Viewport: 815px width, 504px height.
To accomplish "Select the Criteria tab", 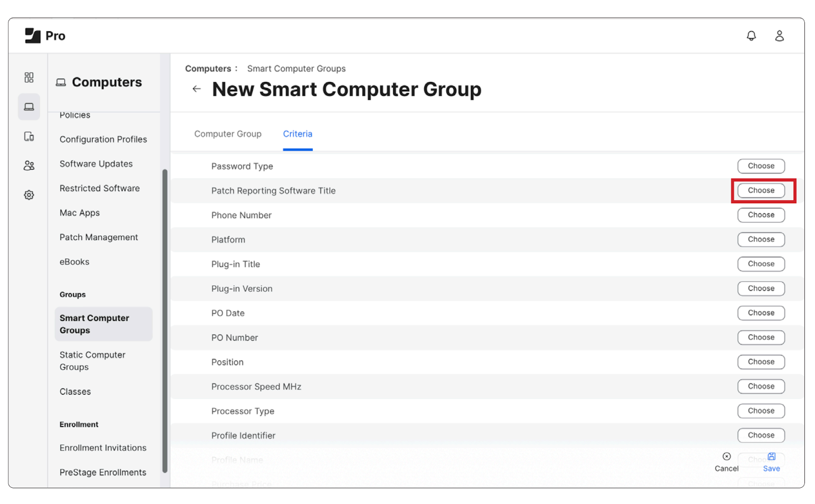I will tap(297, 134).
